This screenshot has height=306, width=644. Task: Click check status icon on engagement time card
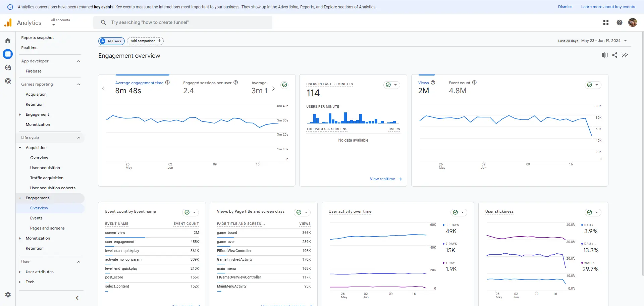click(x=284, y=85)
